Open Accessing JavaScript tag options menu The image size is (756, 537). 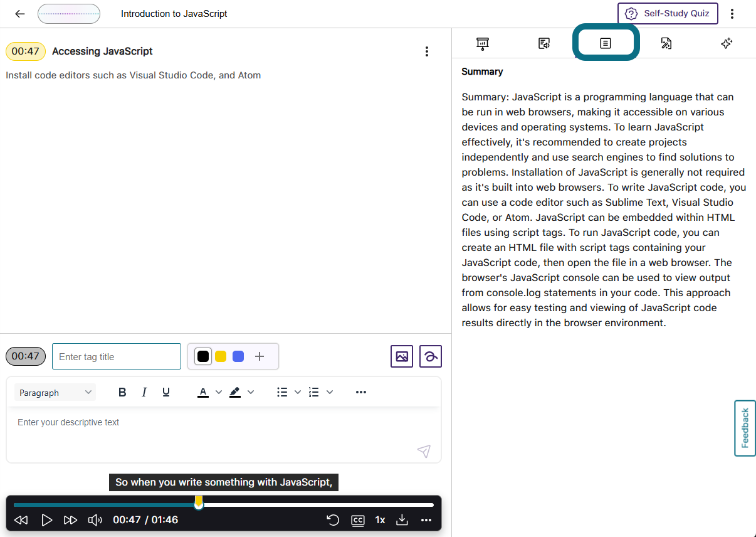427,51
